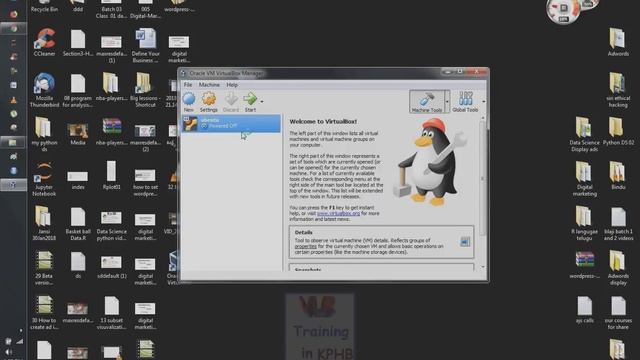Follow the www.virtualbox.org link
This screenshot has width=640, height=360.
338,213
